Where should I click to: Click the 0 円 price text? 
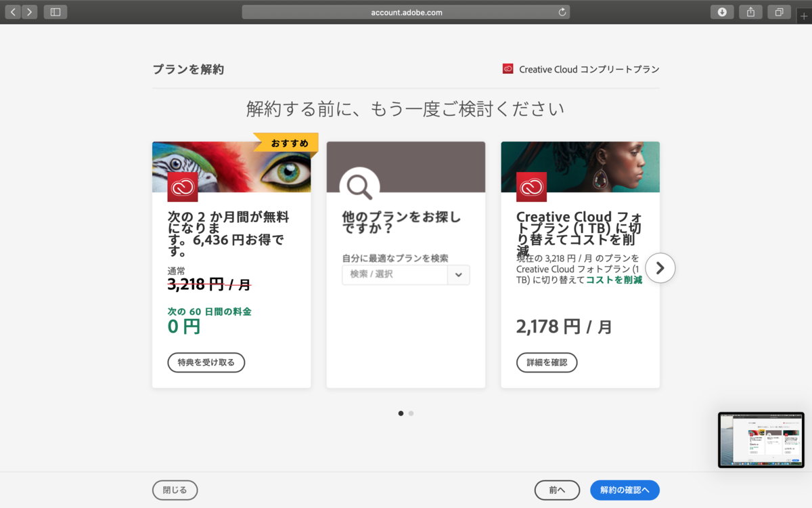(184, 326)
